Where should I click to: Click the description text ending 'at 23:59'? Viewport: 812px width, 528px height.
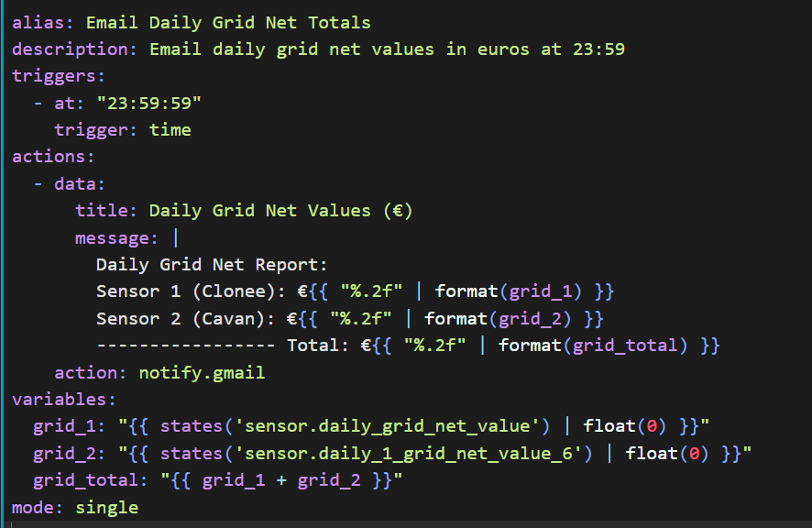(x=387, y=49)
